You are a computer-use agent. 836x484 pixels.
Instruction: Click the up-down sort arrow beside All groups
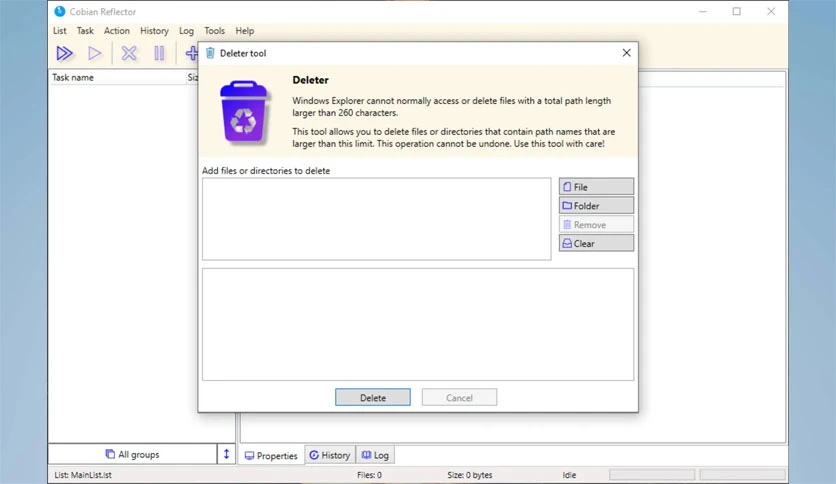tap(226, 454)
